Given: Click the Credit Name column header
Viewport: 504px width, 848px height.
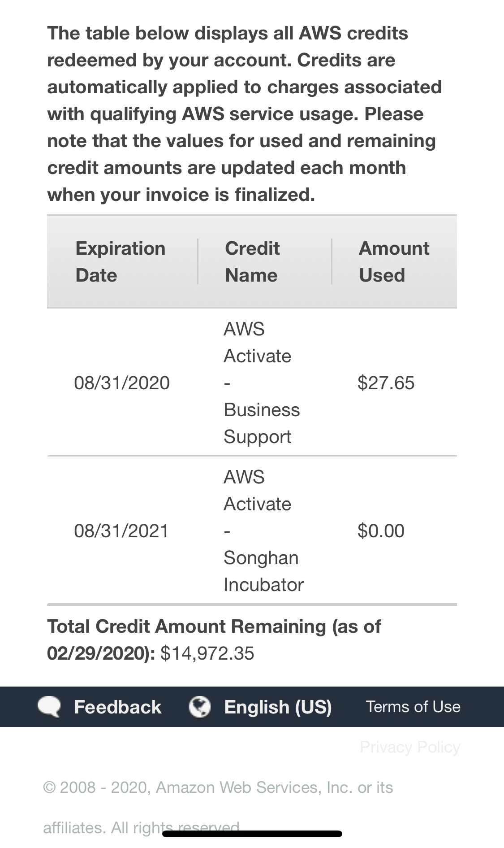Looking at the screenshot, I should (252, 261).
